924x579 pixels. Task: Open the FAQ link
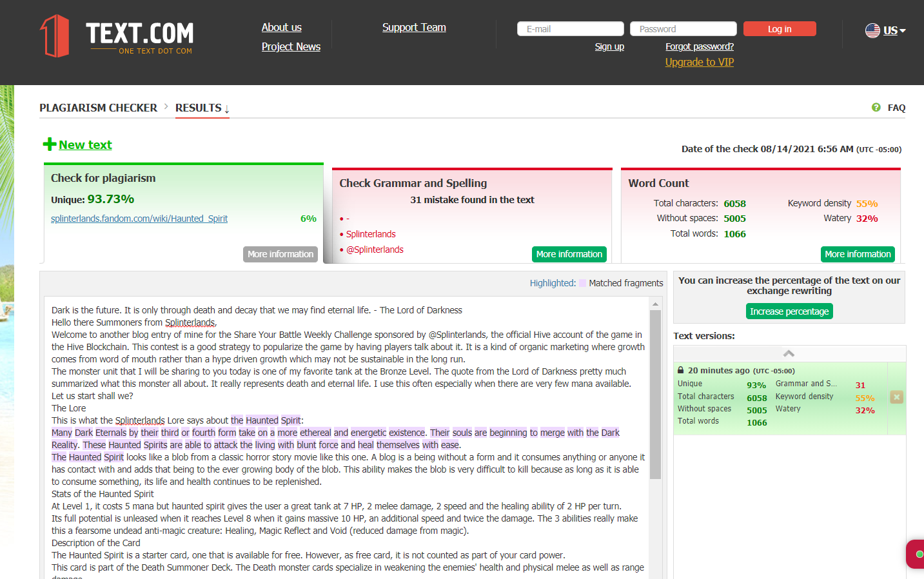coord(896,108)
